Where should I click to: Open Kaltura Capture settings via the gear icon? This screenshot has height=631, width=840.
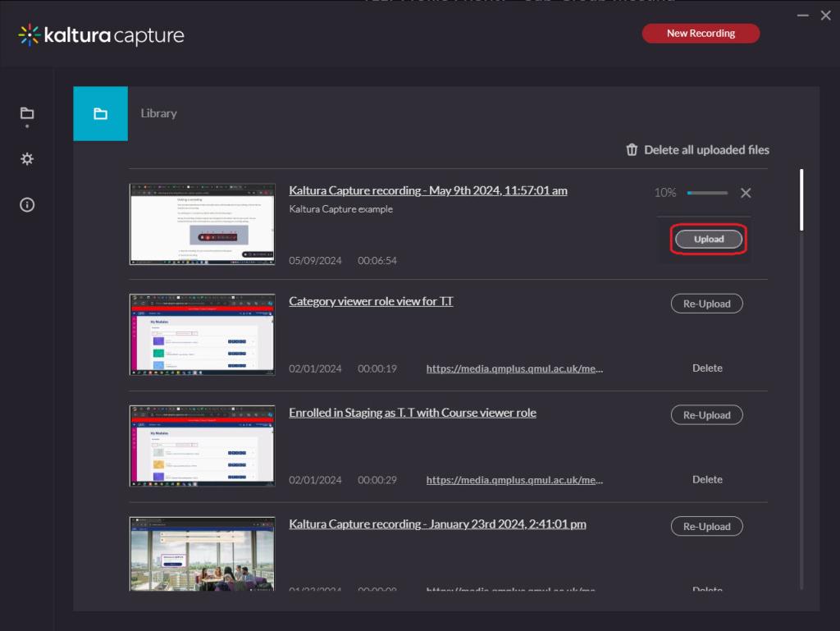coord(26,159)
